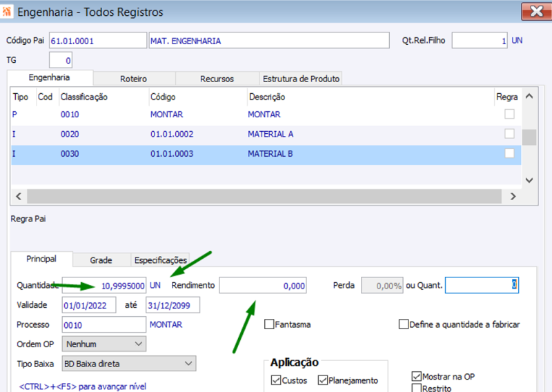Open the Roteiro tab
Image resolution: width=552 pixels, height=392 pixels.
coord(134,79)
